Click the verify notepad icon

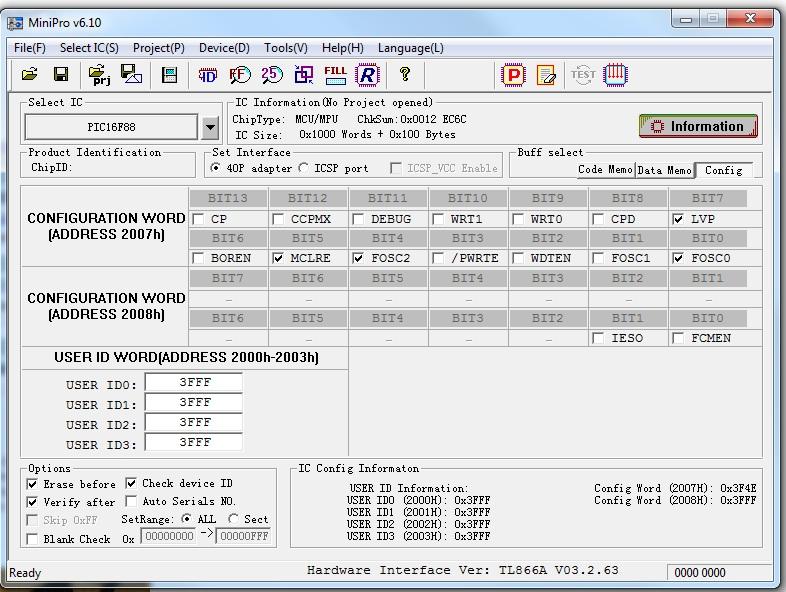[x=546, y=75]
